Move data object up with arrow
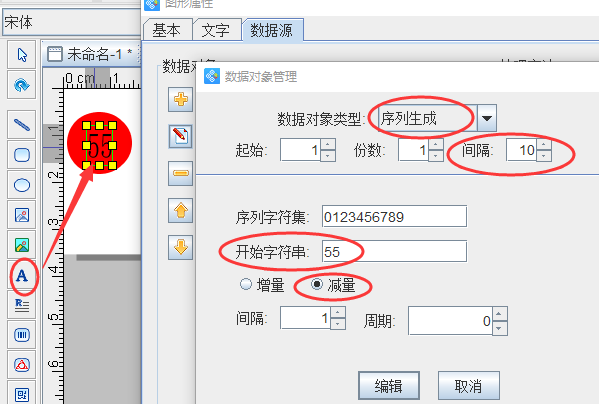The width and height of the screenshot is (599, 404). pyautogui.click(x=180, y=210)
